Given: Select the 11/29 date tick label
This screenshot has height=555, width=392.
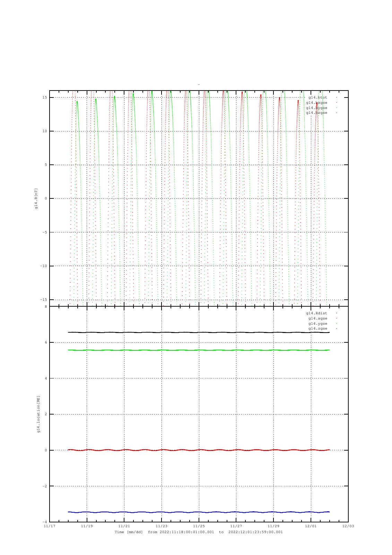Looking at the screenshot, I should [x=273, y=526].
